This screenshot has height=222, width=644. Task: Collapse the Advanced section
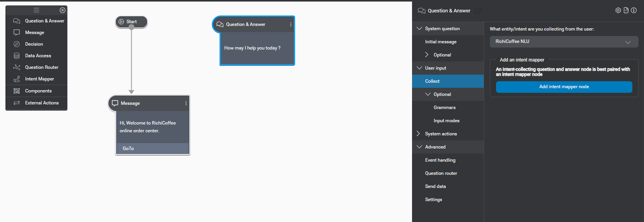pos(419,147)
